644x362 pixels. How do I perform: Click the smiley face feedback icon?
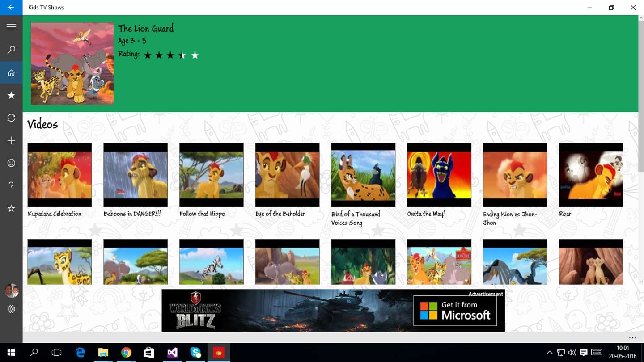tap(11, 163)
